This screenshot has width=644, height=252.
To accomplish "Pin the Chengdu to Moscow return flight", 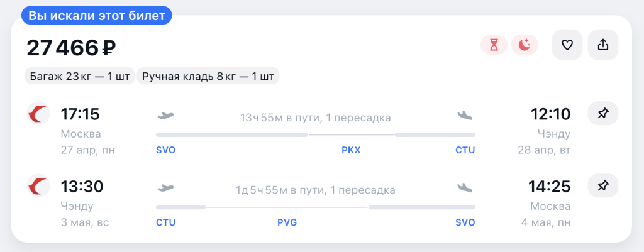I will 602,186.
